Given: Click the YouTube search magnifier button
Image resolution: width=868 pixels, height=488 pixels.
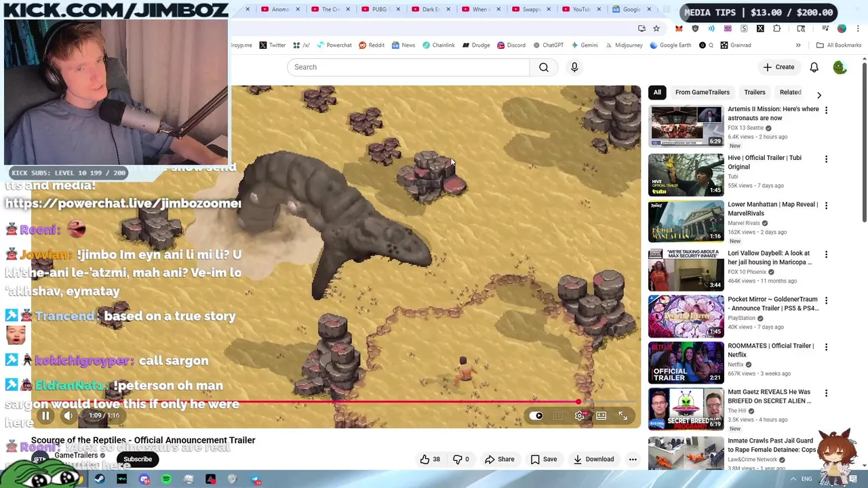Looking at the screenshot, I should tap(544, 67).
